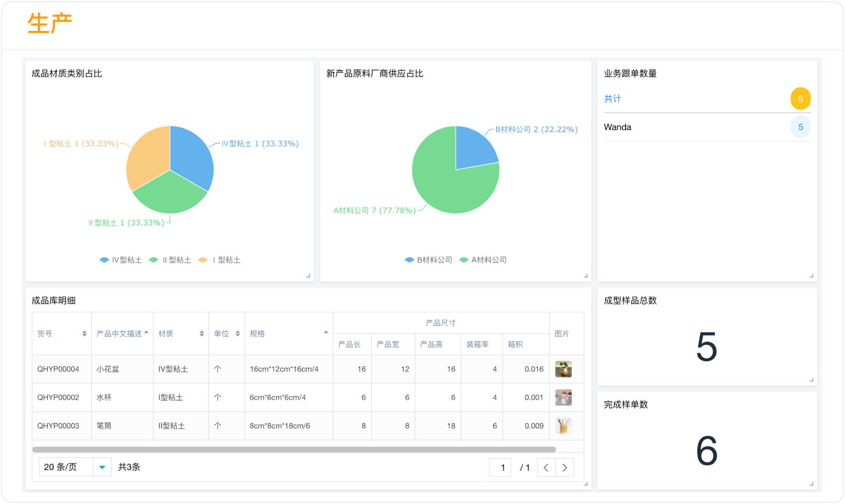
Task: Open the 小花盆 product image thumbnail
Action: point(563,369)
